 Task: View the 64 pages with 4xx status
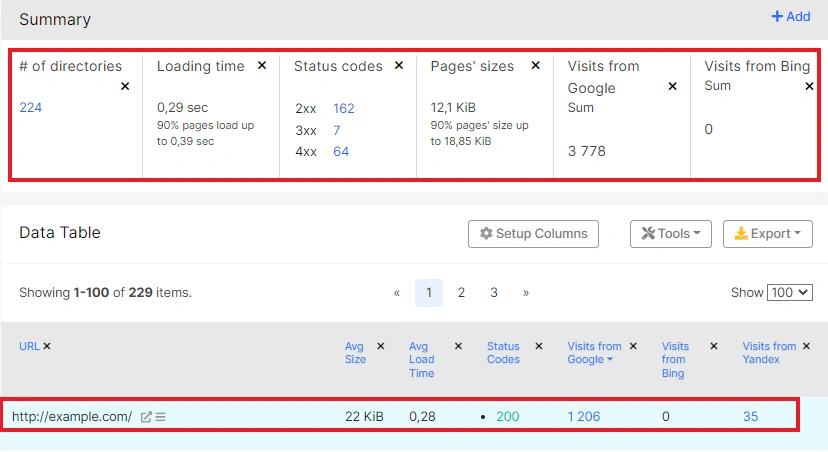341,152
